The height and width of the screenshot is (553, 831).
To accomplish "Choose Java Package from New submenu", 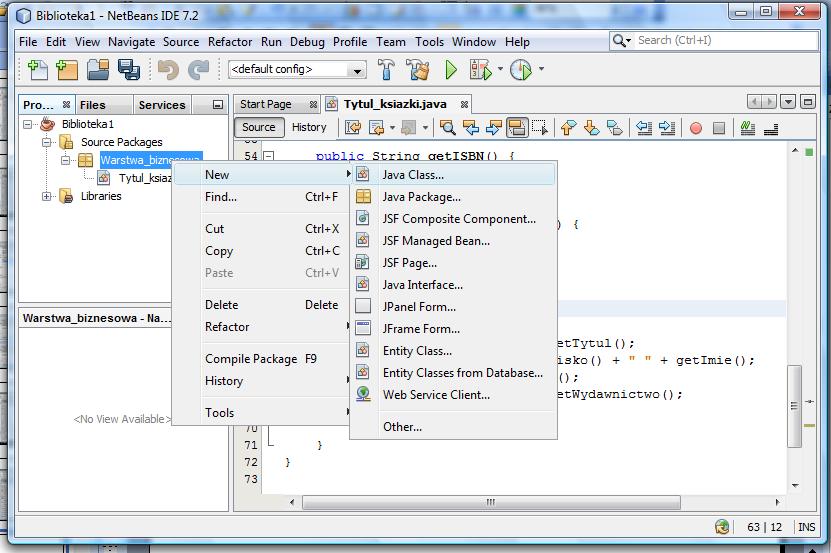I will point(454,197).
